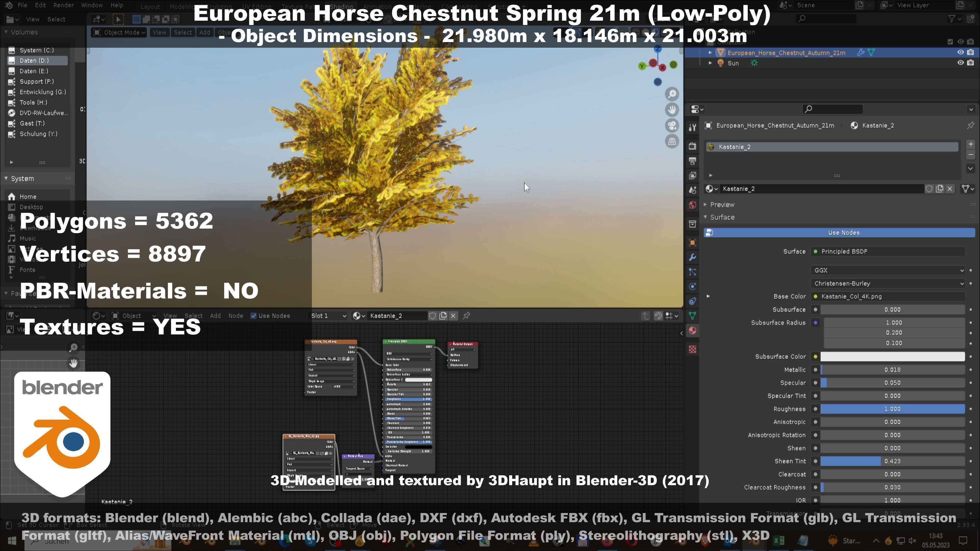This screenshot has width=980, height=551.
Task: Hide the Sun object via eye icon
Action: click(x=961, y=63)
